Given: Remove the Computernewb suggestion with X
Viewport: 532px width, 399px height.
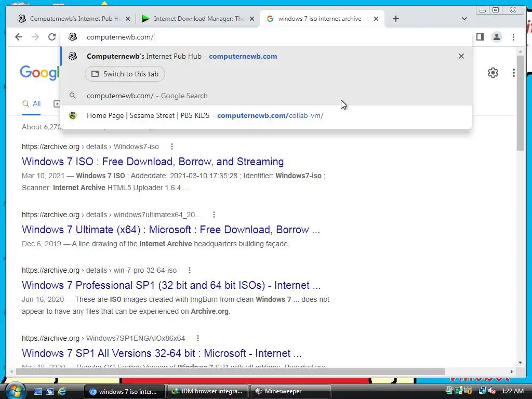Looking at the screenshot, I should click(x=461, y=56).
